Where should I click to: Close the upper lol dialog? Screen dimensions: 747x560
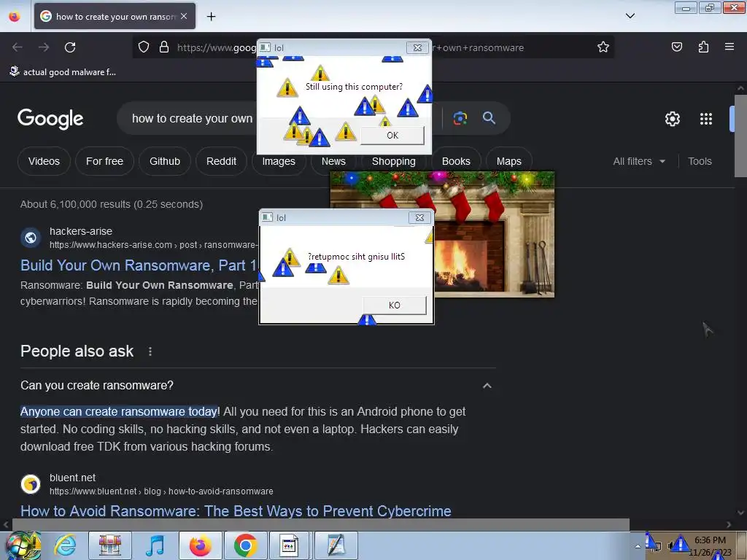coord(417,47)
